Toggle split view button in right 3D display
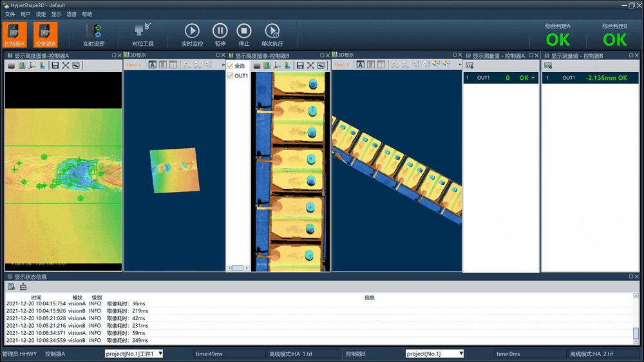Screen dimensions: 644x362 (x=381, y=64)
